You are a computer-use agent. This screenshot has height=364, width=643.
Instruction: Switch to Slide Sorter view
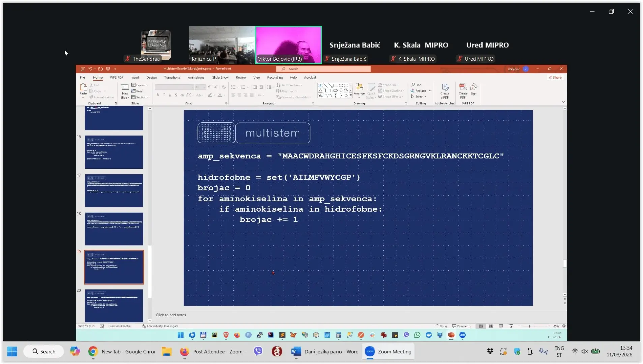(x=491, y=326)
